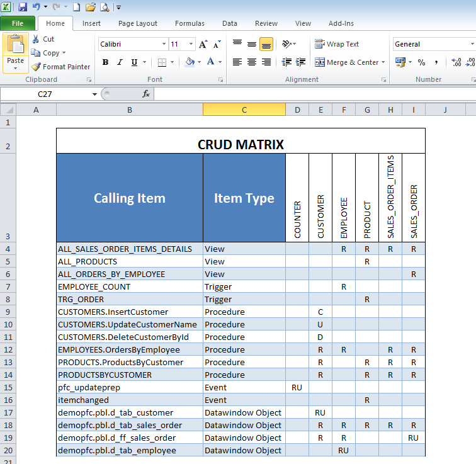Open the Print Preview icon
This screenshot has height=464, width=476.
point(105,8)
